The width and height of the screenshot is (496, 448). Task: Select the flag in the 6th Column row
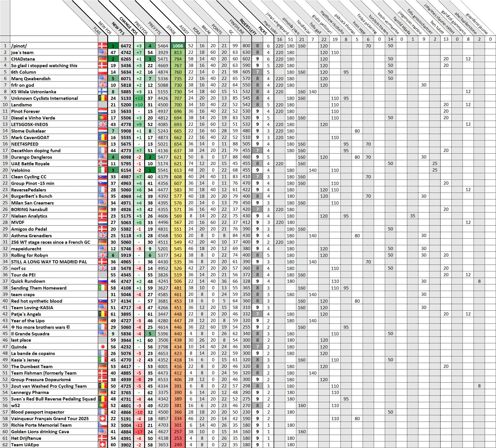(x=103, y=72)
